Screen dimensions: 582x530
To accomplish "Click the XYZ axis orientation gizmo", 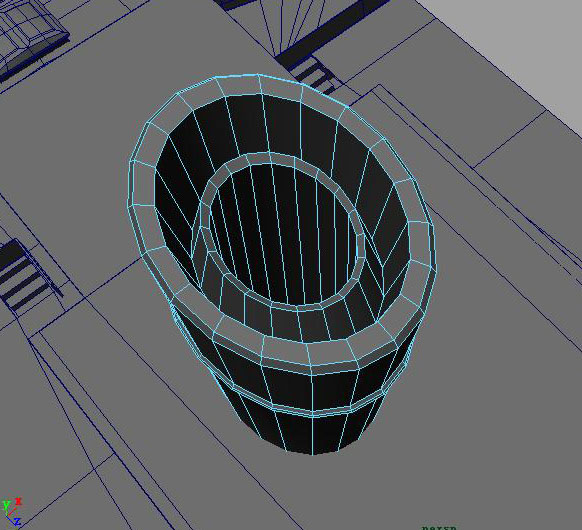I will point(12,512).
